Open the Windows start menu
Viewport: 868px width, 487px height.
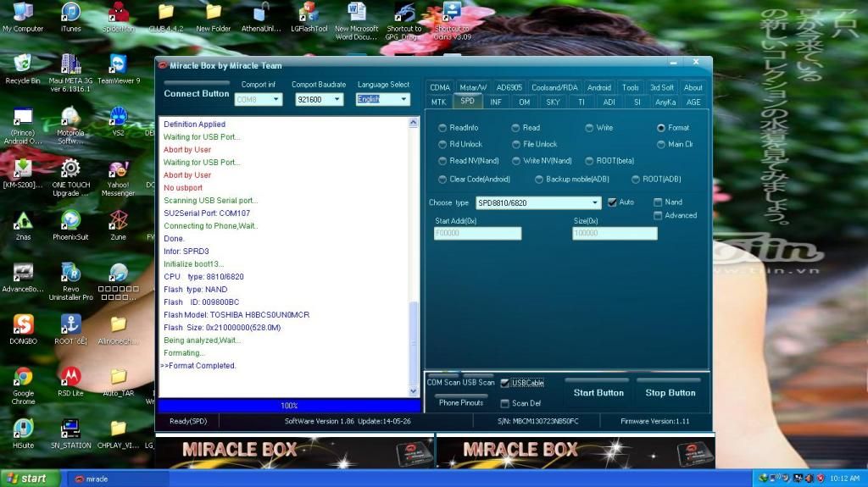30,479
